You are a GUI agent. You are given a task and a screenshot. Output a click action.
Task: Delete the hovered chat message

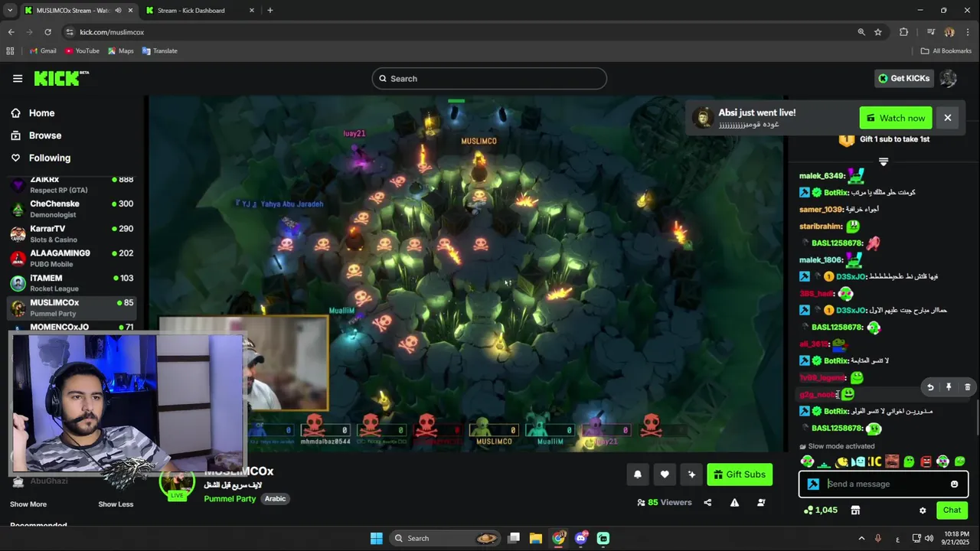(x=967, y=387)
